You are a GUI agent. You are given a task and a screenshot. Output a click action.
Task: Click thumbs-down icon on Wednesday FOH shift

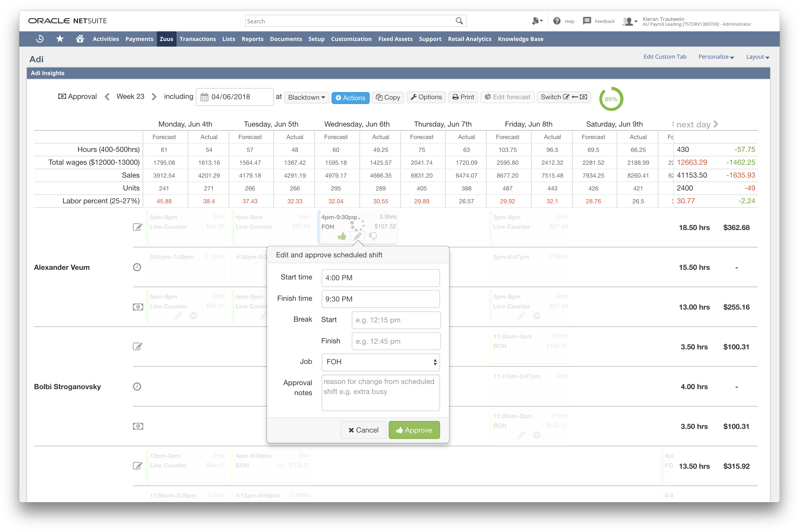coord(373,236)
